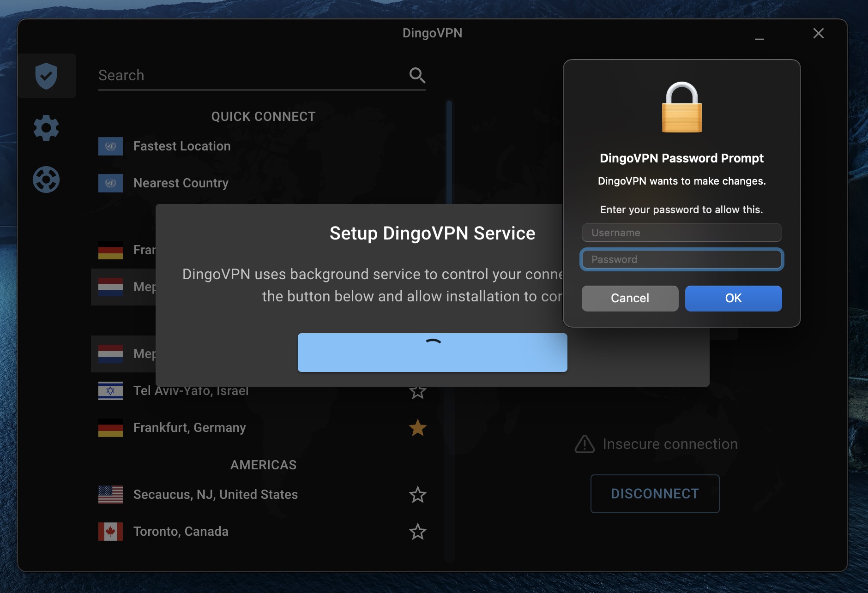Favorite Toronto, Canada with the star

(417, 532)
